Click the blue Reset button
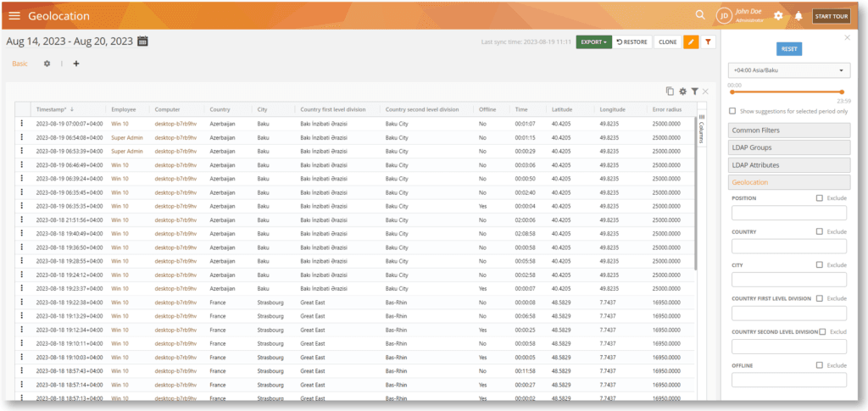The image size is (868, 411). (789, 48)
